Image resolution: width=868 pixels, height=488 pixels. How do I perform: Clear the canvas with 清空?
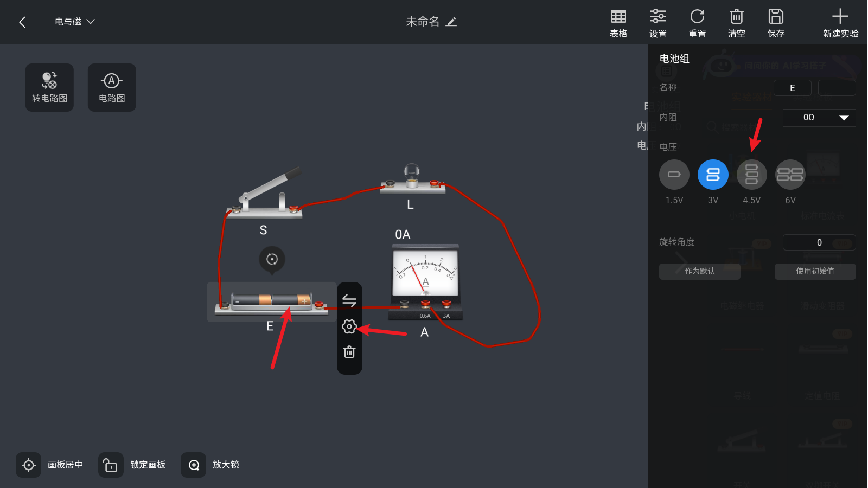point(736,23)
